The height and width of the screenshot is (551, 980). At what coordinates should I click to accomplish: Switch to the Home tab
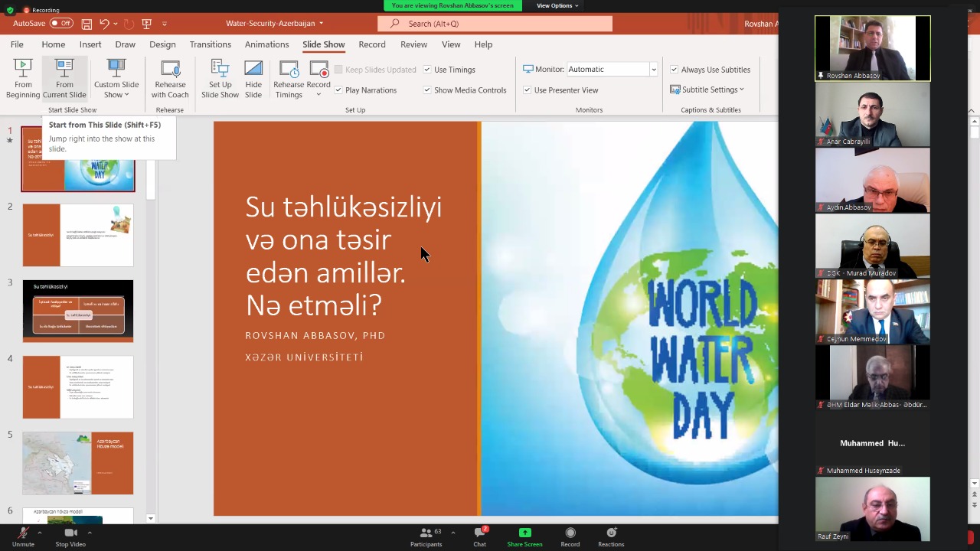[x=53, y=44]
